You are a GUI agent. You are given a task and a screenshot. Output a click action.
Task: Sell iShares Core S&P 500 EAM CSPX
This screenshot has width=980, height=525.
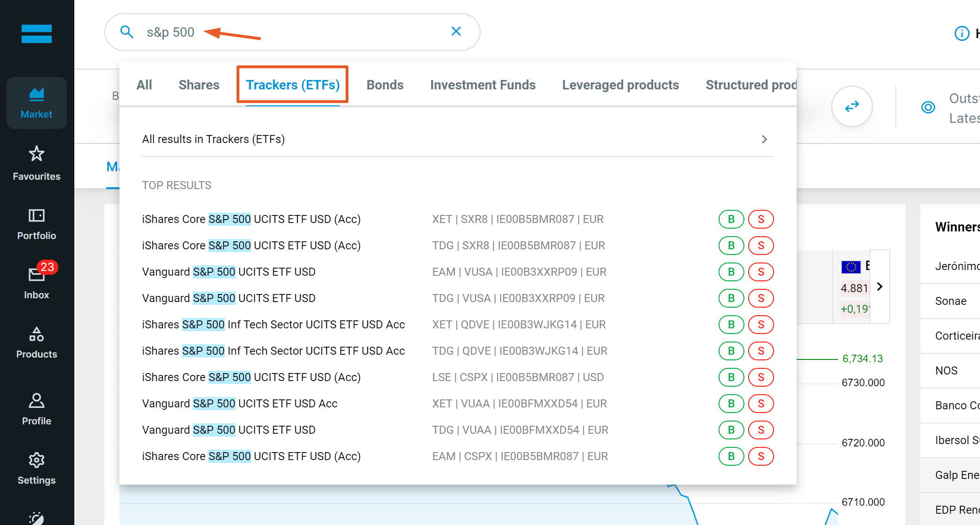click(x=761, y=456)
